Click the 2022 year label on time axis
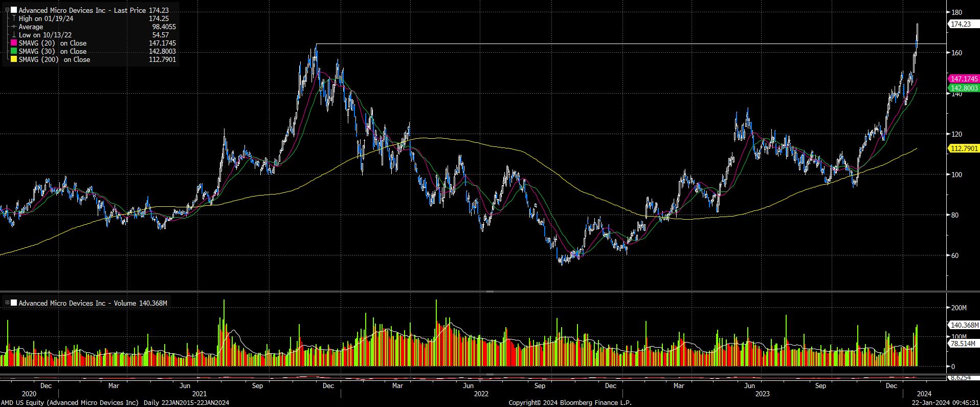The height and width of the screenshot is (407, 980). [481, 394]
